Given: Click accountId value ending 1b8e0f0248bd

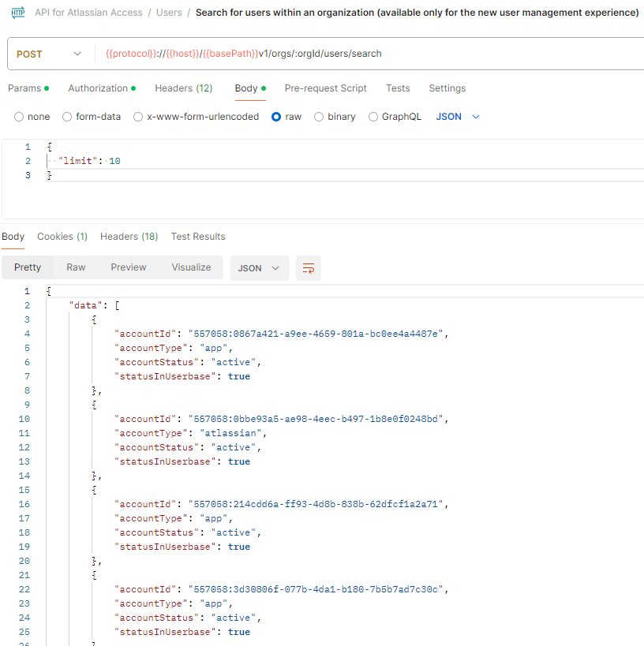Looking at the screenshot, I should [316, 419].
